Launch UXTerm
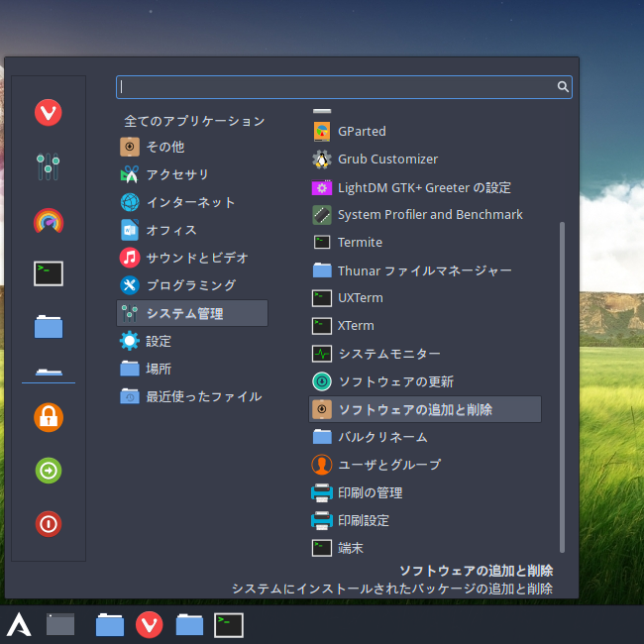The height and width of the screenshot is (644, 644). pyautogui.click(x=425, y=298)
